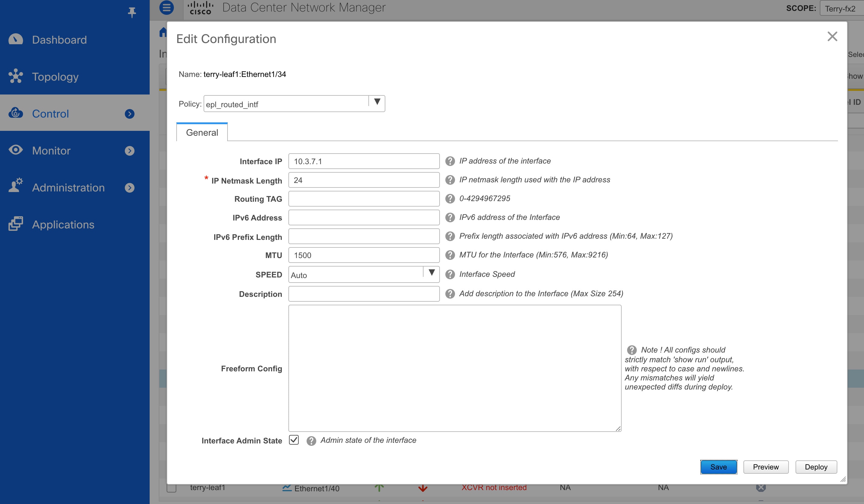Open the Policy dropdown arrow

click(377, 102)
